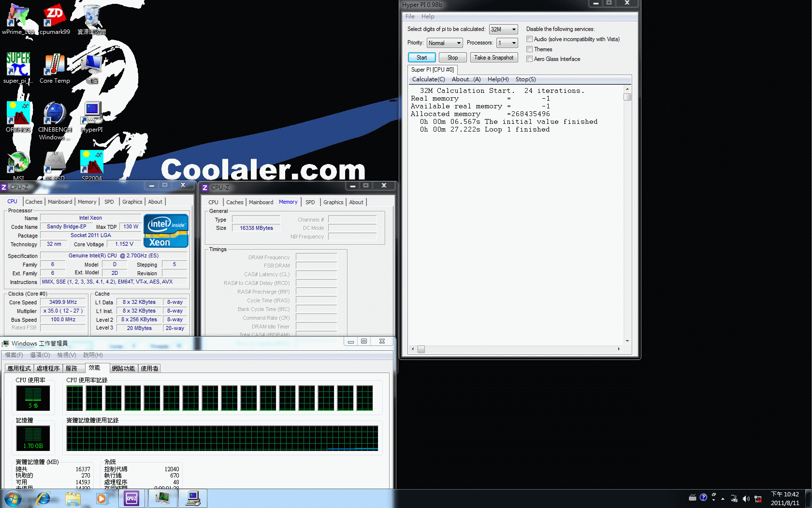Screen dimensions: 812x508
Task: Open the pi digits 32M dropdown
Action: point(503,30)
